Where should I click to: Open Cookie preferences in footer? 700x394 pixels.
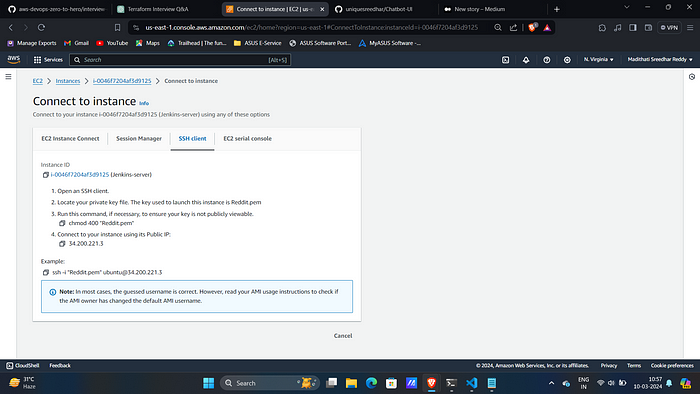[672, 365]
